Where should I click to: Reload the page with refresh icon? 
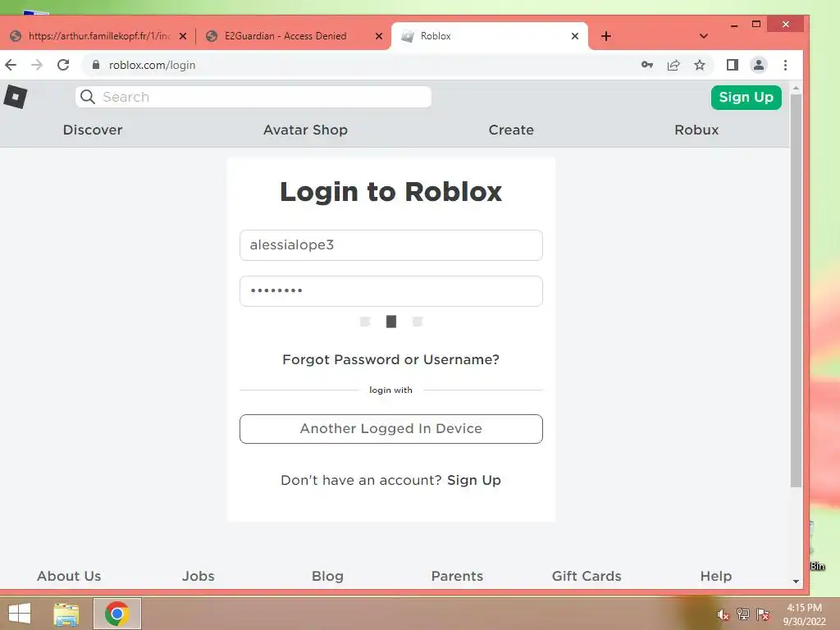point(63,66)
